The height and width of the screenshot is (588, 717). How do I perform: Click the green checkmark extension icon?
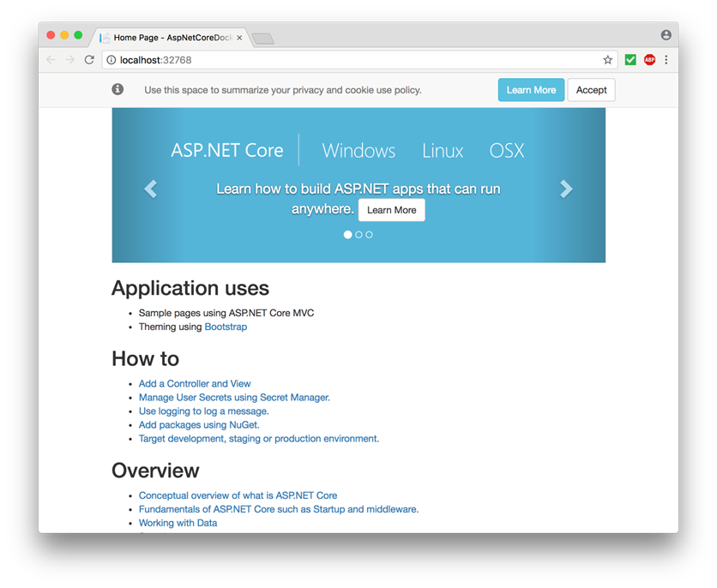coord(630,60)
